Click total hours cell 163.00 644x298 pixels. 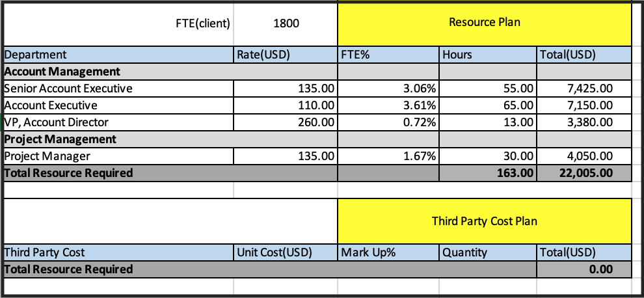coord(487,173)
